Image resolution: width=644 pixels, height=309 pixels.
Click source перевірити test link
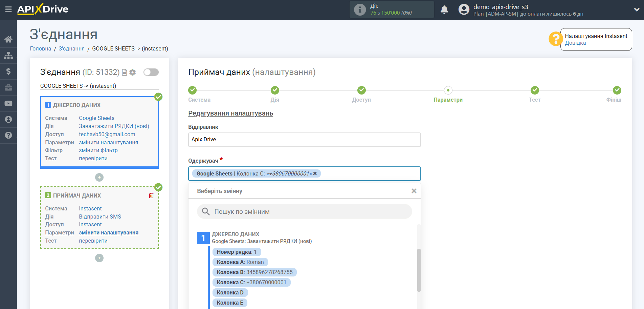tap(93, 158)
